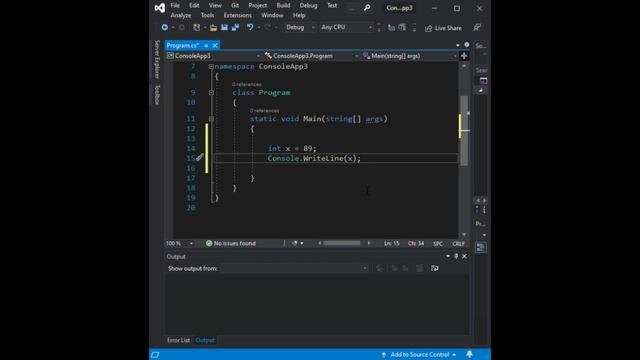Open the Test menu
Screen dimensions: 640x360
point(332,5)
